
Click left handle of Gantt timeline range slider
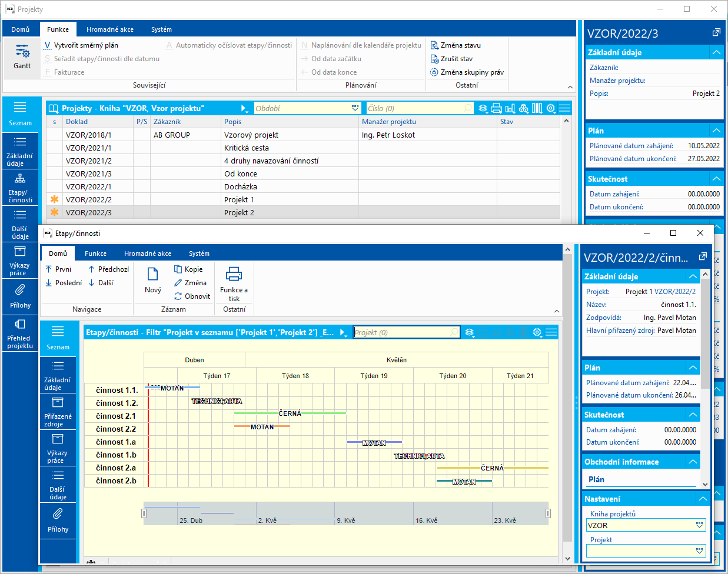[x=144, y=513]
